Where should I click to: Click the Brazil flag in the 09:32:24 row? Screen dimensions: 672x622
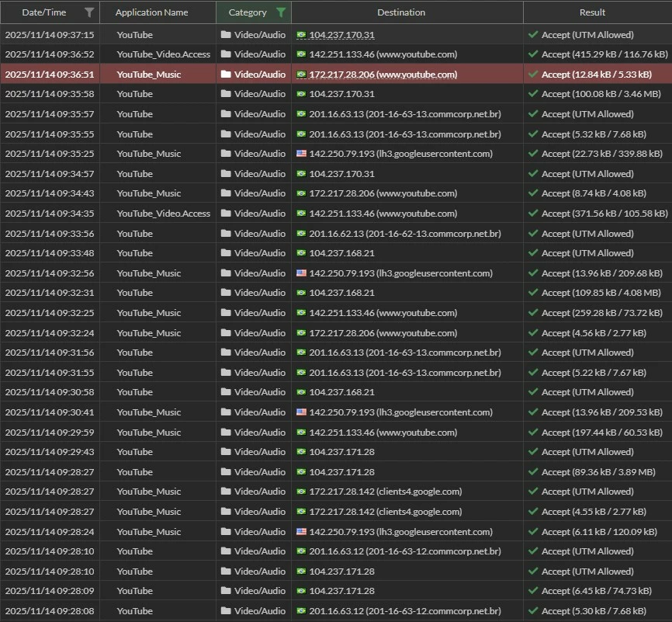tap(301, 333)
